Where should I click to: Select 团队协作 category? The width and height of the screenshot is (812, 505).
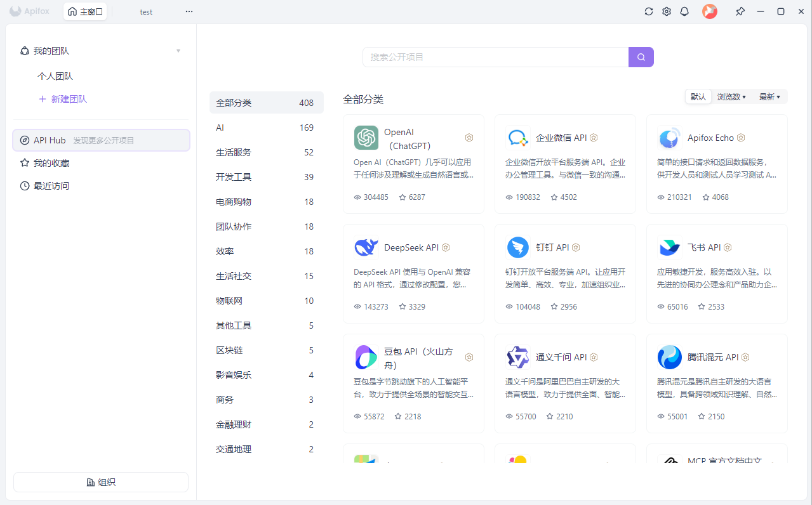pyautogui.click(x=267, y=226)
